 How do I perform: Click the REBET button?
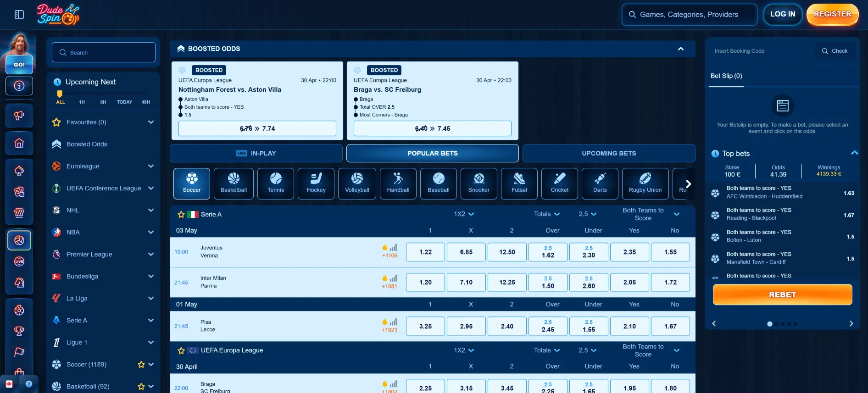782,295
